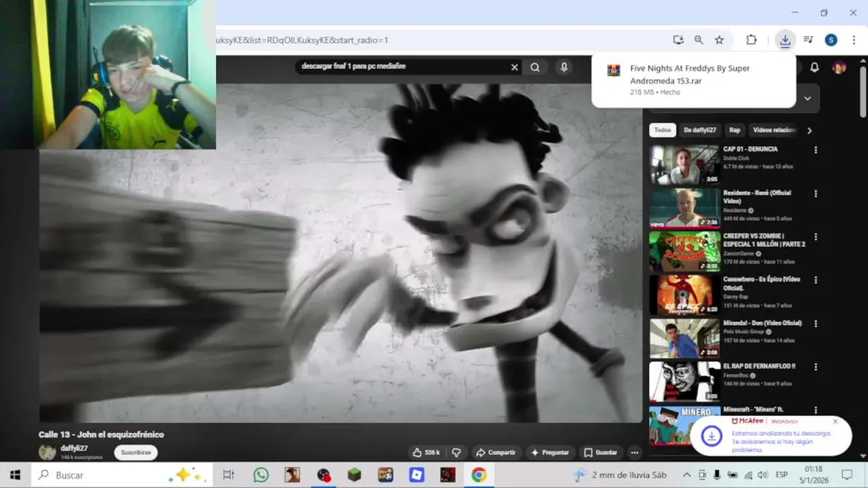Open YouTube notifications bell
Image resolution: width=868 pixels, height=488 pixels.
(814, 67)
